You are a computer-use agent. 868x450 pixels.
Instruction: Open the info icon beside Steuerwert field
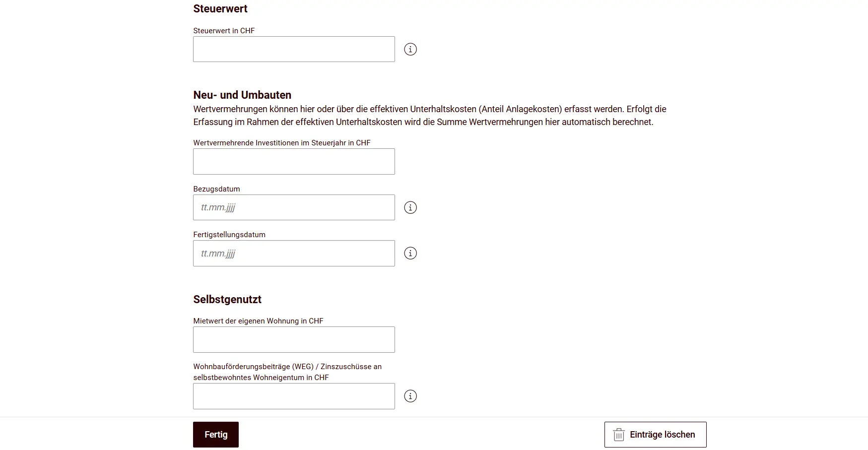coord(410,49)
